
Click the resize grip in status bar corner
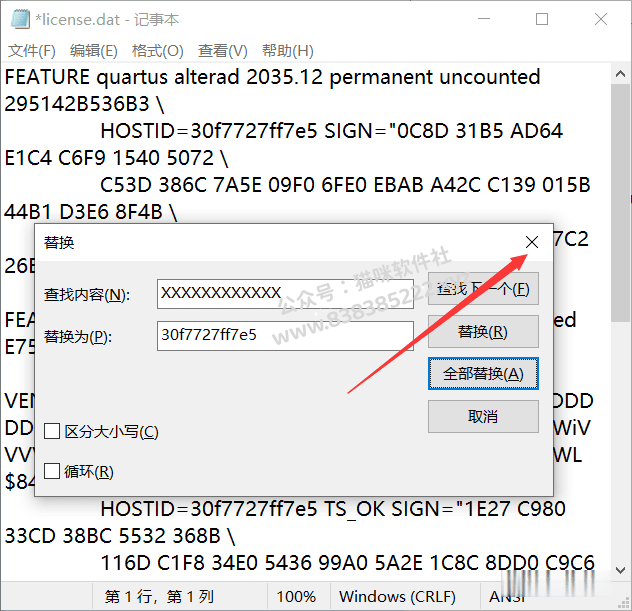click(x=624, y=602)
